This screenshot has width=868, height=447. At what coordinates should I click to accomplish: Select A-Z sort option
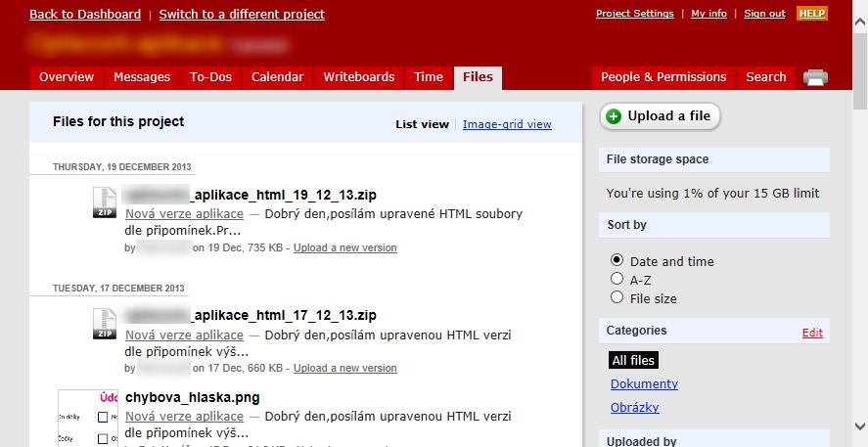click(x=617, y=278)
